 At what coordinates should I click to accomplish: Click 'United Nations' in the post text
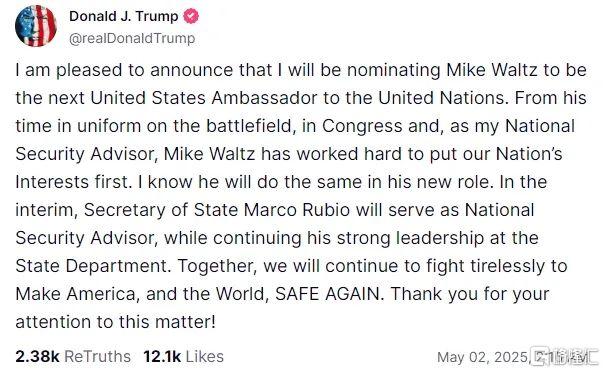coord(441,98)
